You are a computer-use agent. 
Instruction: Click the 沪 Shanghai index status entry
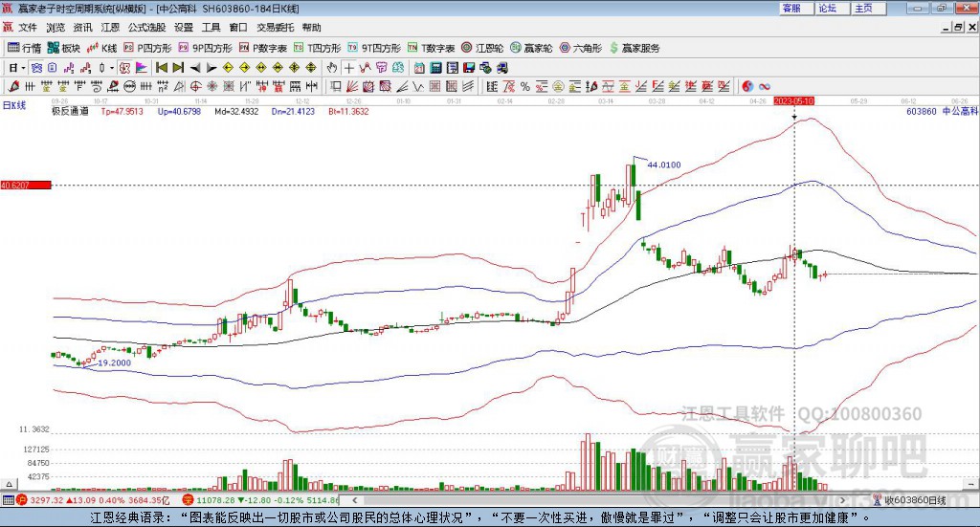93,500
